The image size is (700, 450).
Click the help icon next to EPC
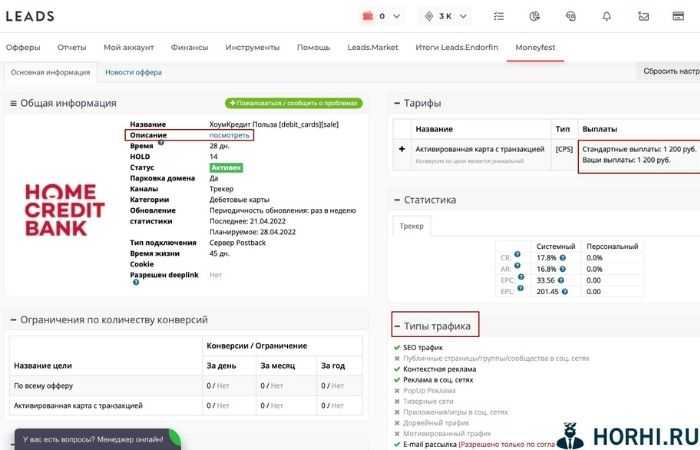521,277
